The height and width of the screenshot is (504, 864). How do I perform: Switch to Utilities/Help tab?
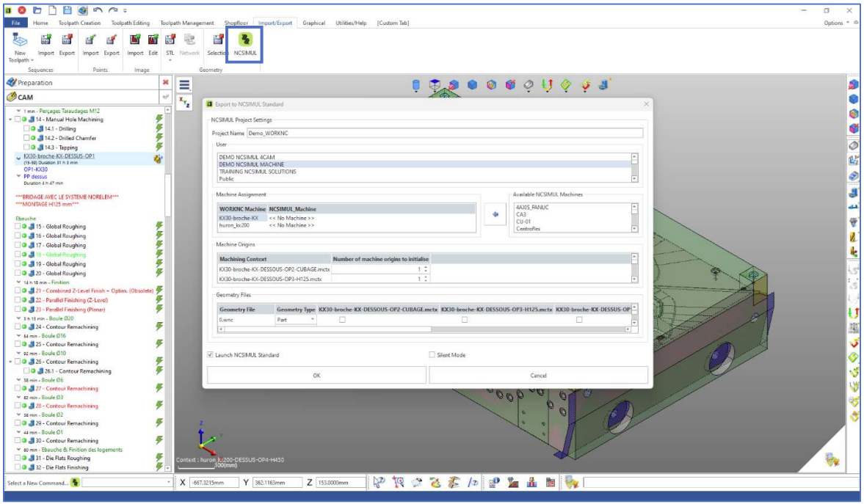(x=351, y=23)
